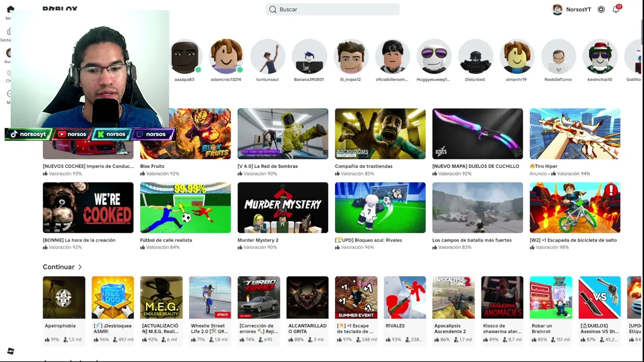Open Robar un Brainrot game icon
644x362 pixels.
pos(551,297)
